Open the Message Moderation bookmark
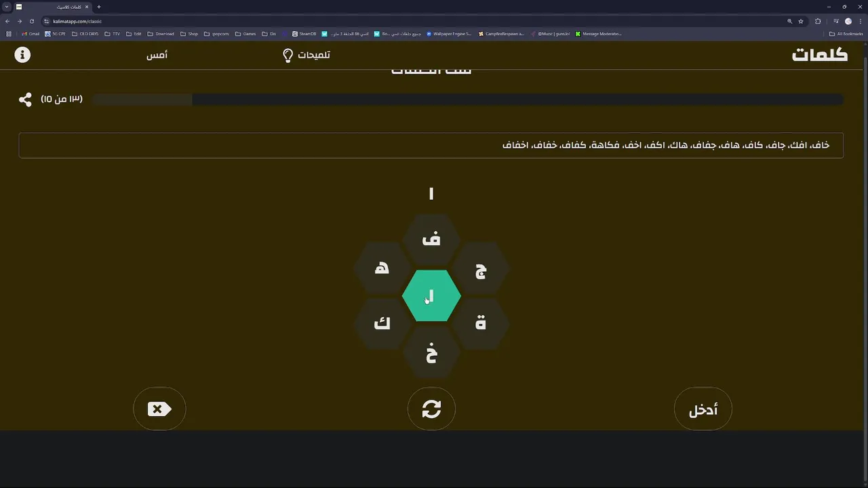868x488 pixels. 598,34
